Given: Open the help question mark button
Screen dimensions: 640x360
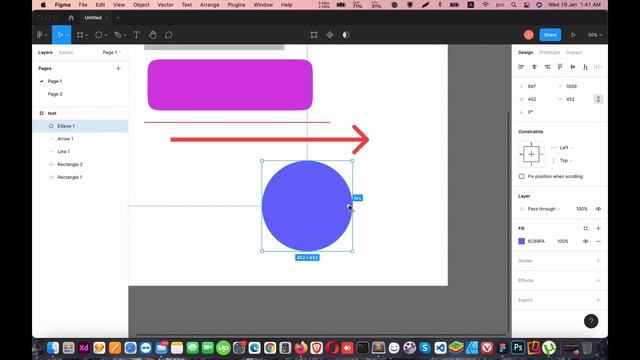Looking at the screenshot, I should click(x=591, y=321).
